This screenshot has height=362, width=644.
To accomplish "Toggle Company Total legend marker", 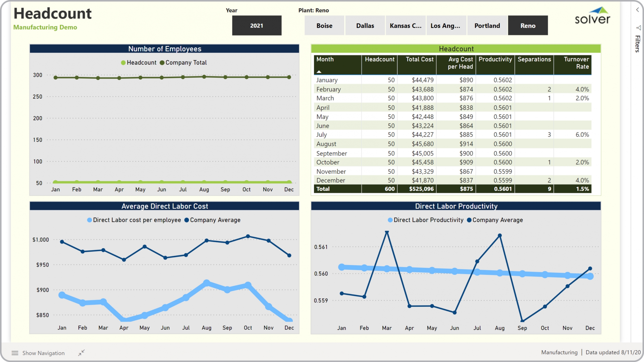I will 162,63.
